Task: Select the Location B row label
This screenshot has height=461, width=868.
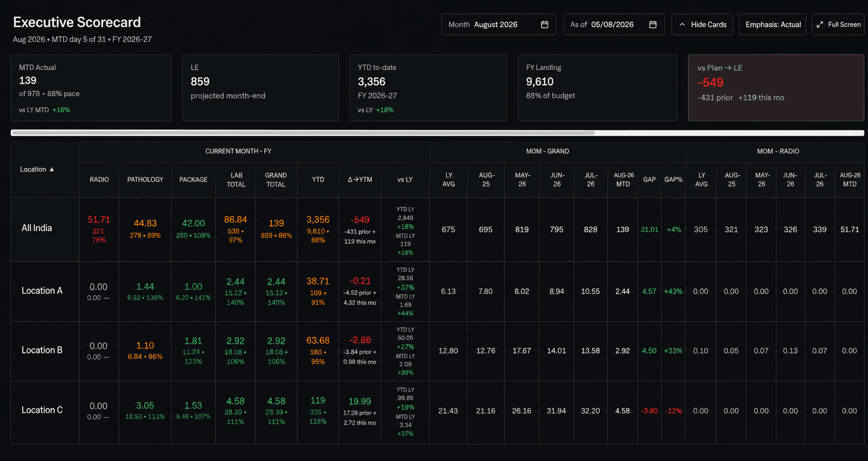Action: point(42,350)
